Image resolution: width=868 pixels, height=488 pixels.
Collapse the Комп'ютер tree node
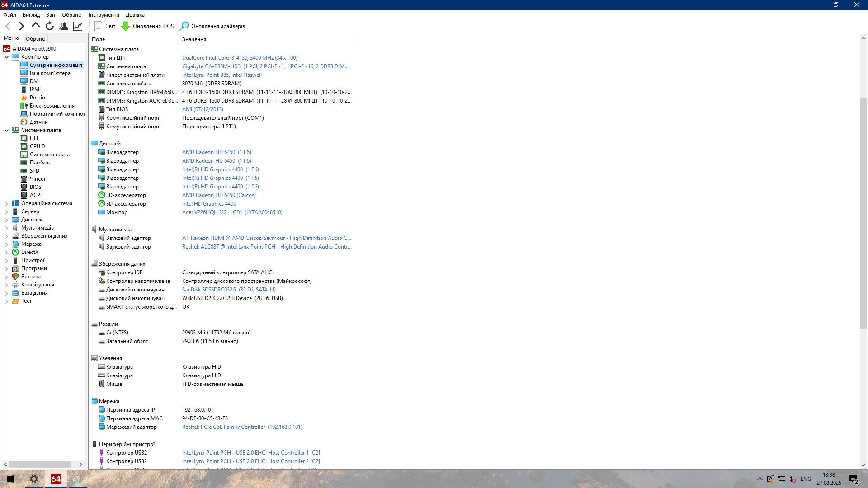point(6,57)
